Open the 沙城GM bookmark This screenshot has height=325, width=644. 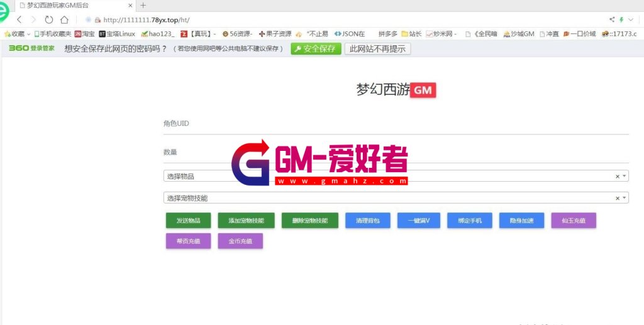tap(519, 34)
